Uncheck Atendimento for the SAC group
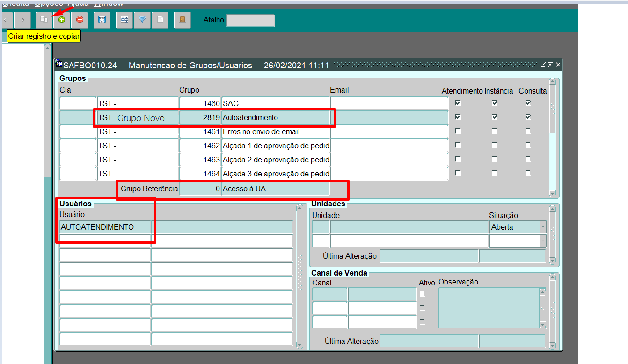Viewport: 628px width, 364px height. pos(458,103)
